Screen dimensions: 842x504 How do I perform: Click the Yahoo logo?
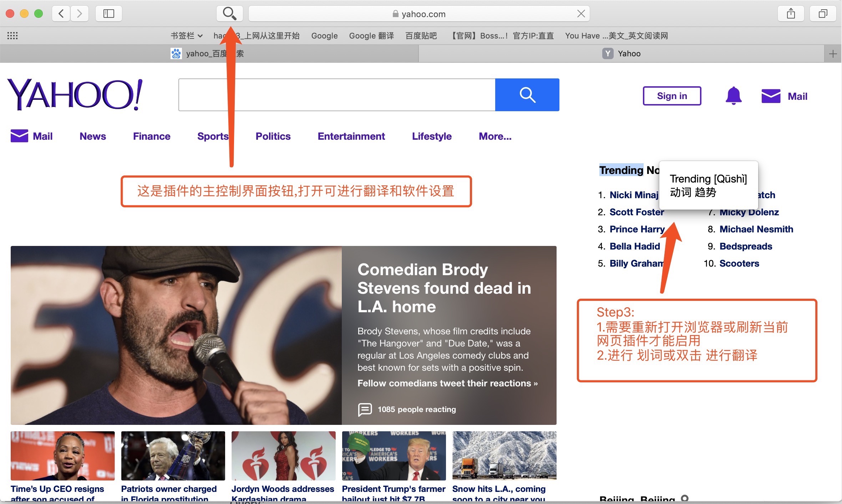[x=75, y=94]
